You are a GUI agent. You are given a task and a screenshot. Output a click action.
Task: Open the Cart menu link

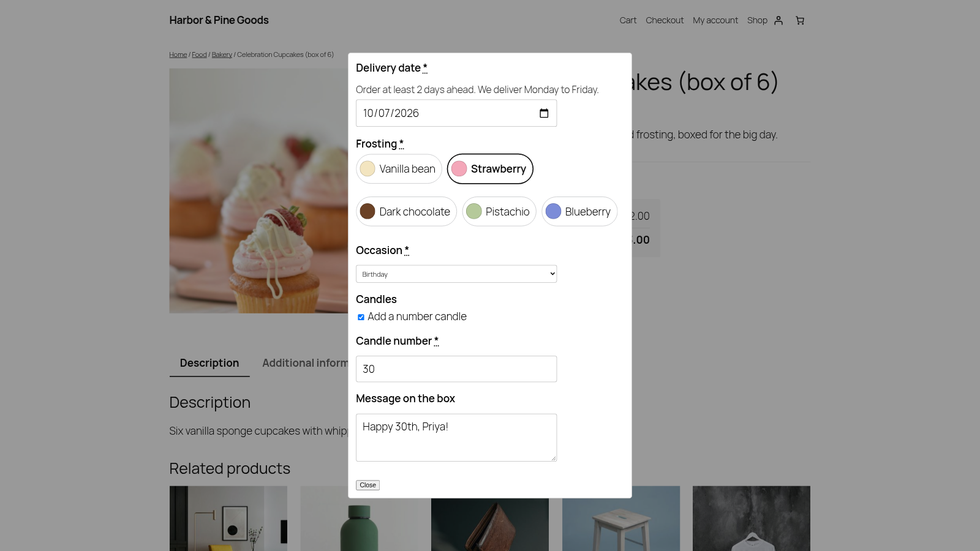pyautogui.click(x=628, y=20)
